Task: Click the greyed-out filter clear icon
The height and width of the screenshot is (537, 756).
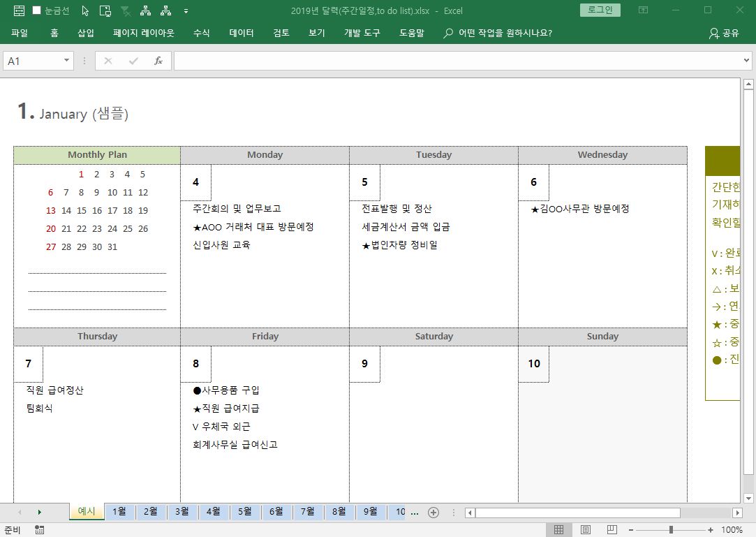Action: 126,10
